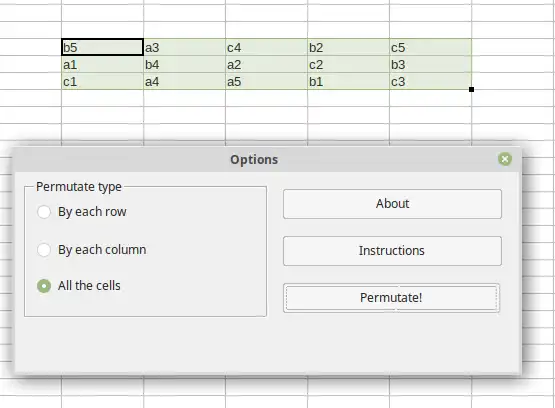
Task: Select cell containing a3
Action: click(184, 47)
